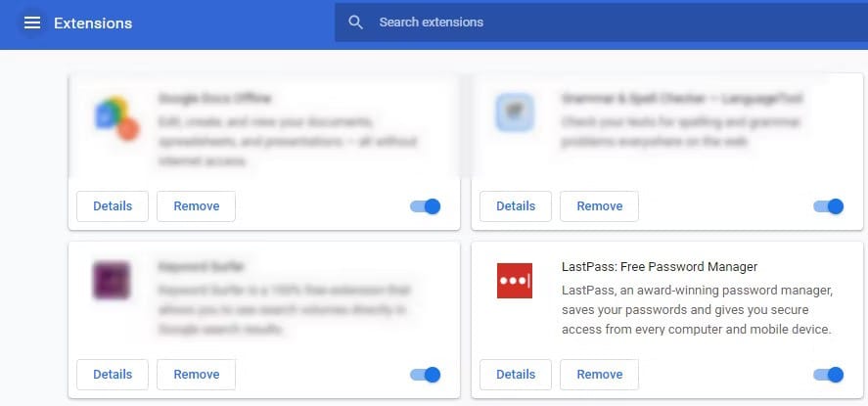Turn off the Keyword Surfer toggle
The width and height of the screenshot is (868, 406).
point(425,375)
